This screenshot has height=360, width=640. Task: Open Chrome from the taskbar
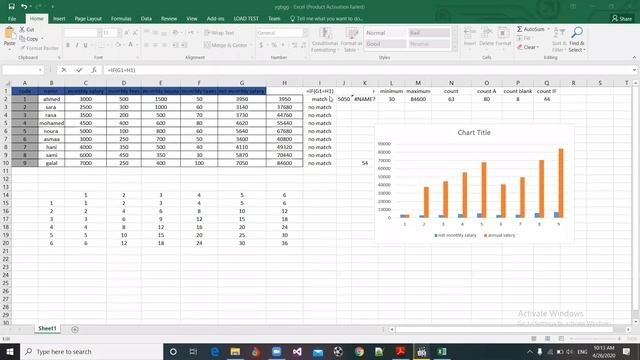tap(359, 351)
